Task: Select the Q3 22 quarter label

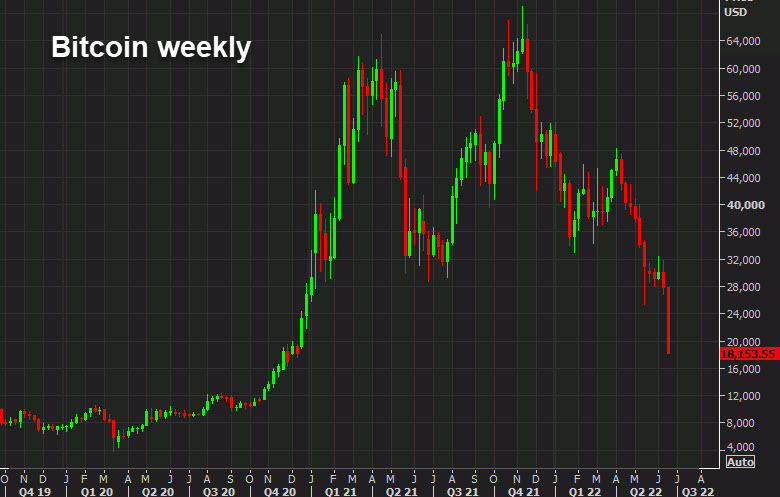Action: point(698,492)
